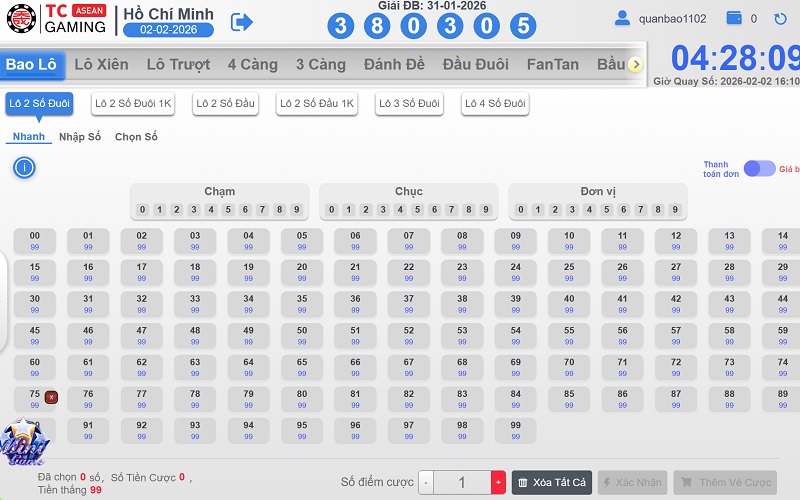Click the exit arrow icon beside Hồ Chí Minh
The image size is (800, 500).
tap(242, 21)
